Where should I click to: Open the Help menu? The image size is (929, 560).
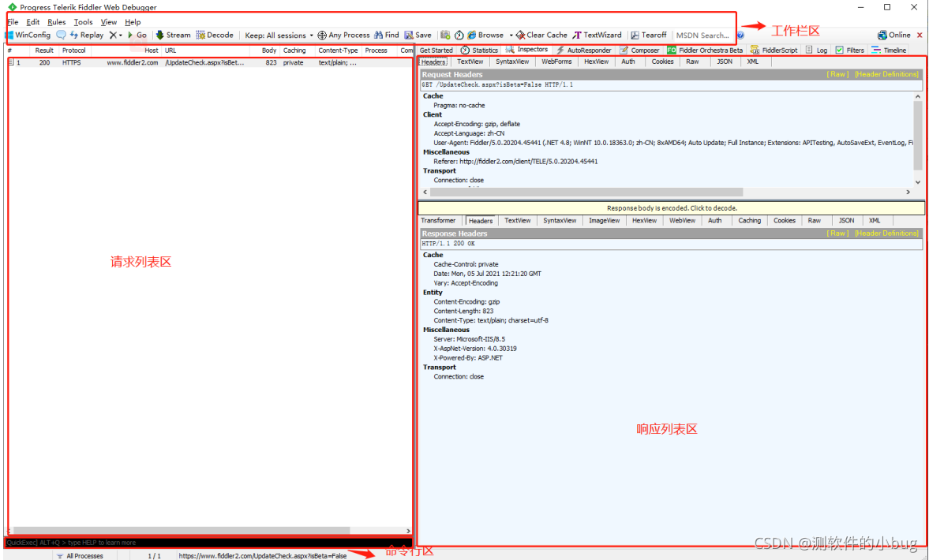click(x=133, y=22)
